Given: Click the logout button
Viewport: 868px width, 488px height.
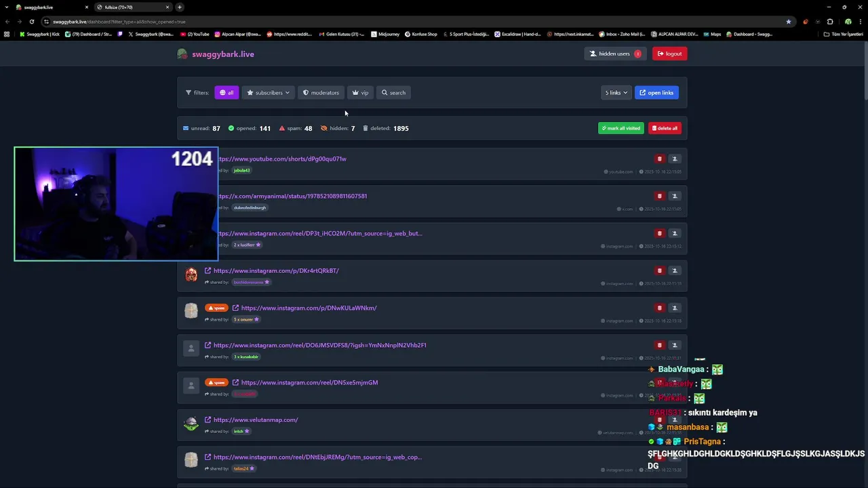Looking at the screenshot, I should tap(670, 54).
